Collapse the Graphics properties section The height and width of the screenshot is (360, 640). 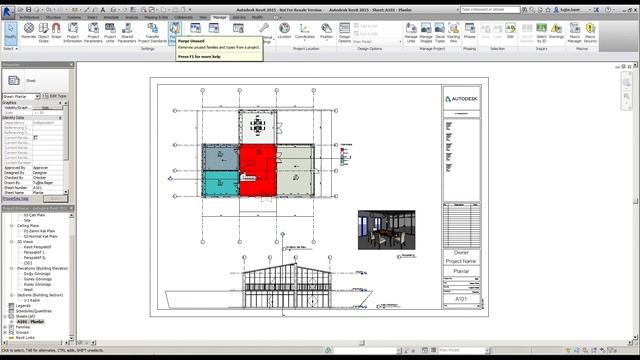(x=60, y=103)
